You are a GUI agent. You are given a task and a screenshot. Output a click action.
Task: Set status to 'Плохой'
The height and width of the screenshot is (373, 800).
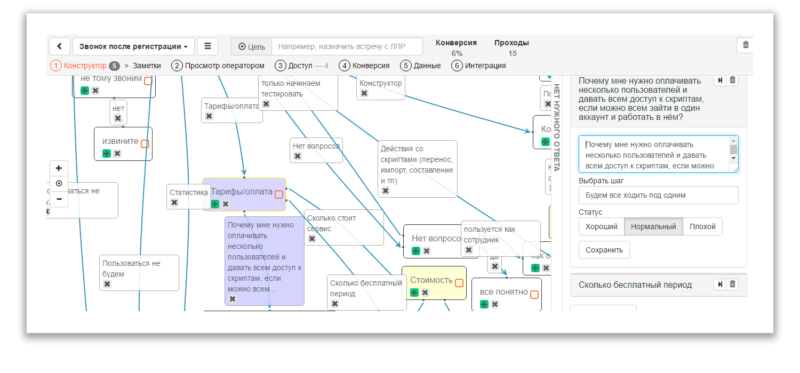click(x=703, y=227)
